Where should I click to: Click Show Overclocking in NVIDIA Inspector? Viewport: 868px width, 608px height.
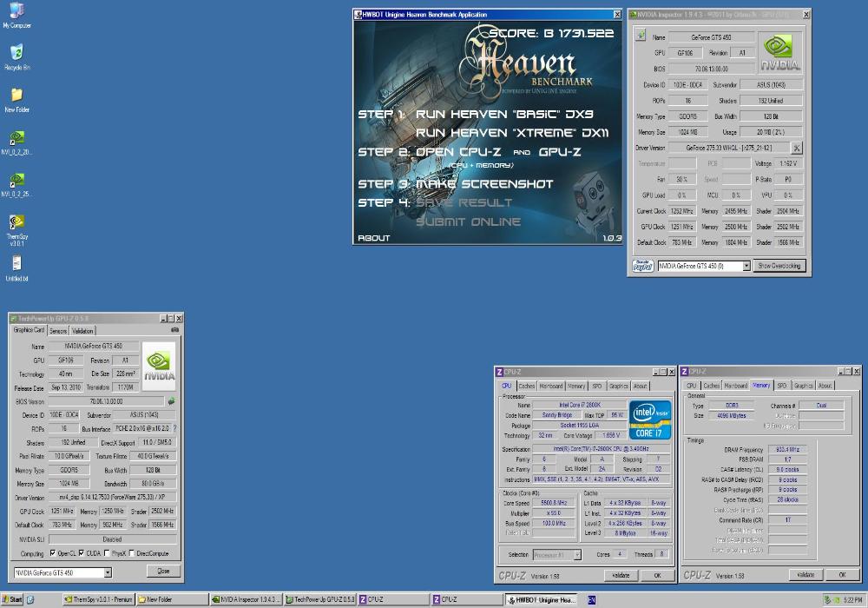tap(779, 266)
